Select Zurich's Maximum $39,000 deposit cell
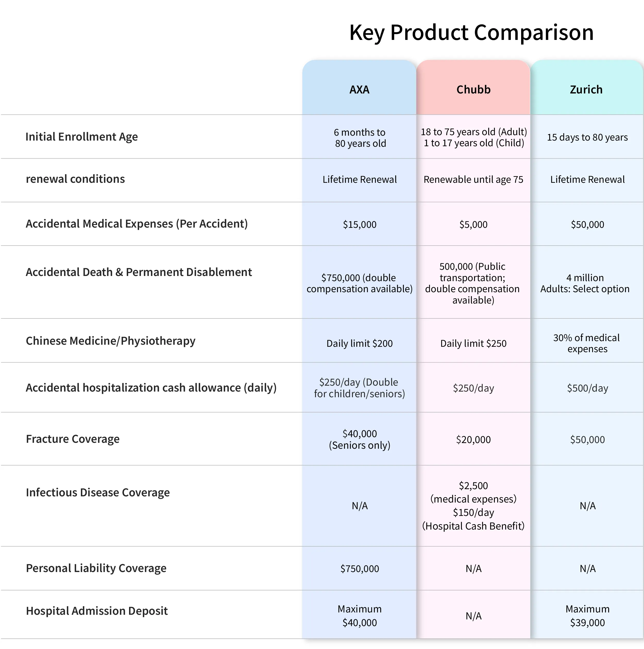This screenshot has width=644, height=649. [x=587, y=616]
